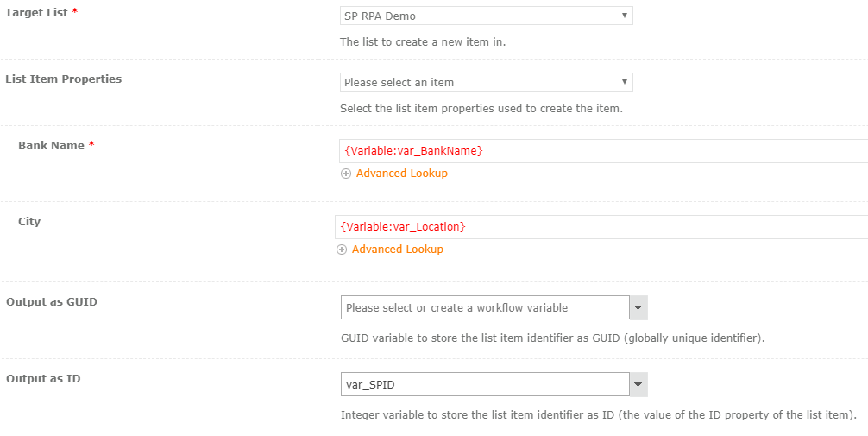This screenshot has height=436, width=868.
Task: Click the Target List label
Action: [x=36, y=13]
